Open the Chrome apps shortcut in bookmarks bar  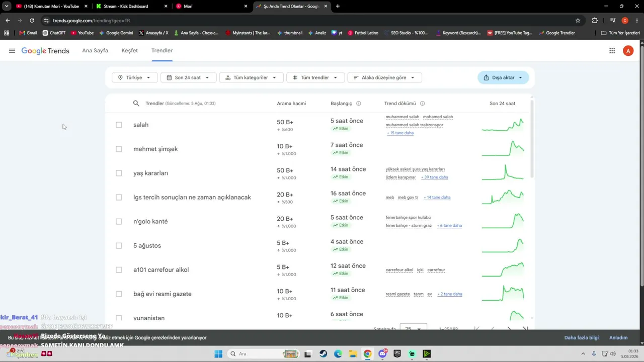point(7,33)
